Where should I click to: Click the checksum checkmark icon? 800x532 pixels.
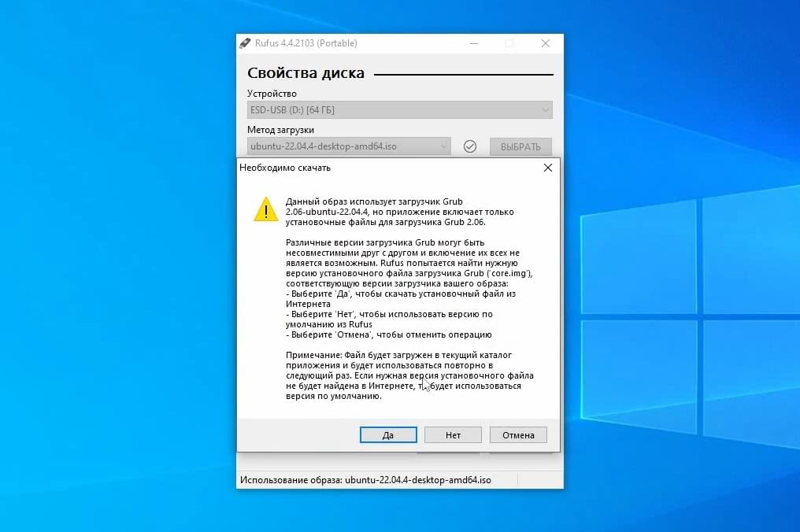pos(470,146)
